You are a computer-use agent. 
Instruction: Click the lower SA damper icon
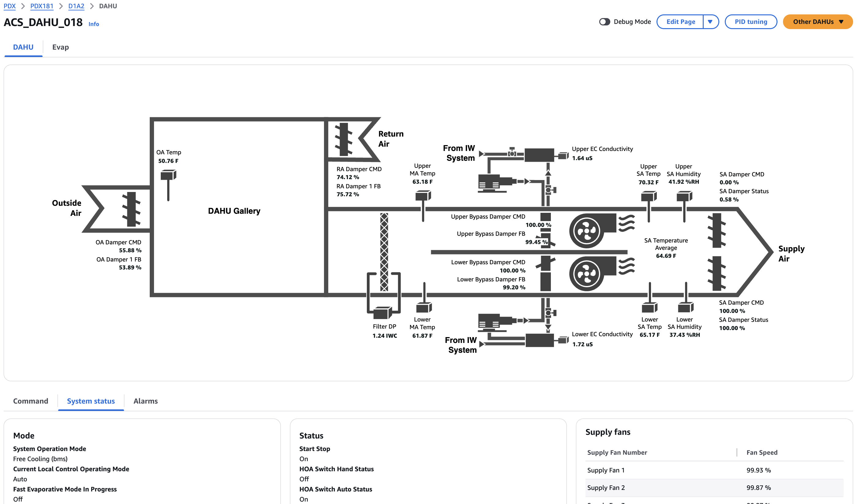click(x=717, y=273)
